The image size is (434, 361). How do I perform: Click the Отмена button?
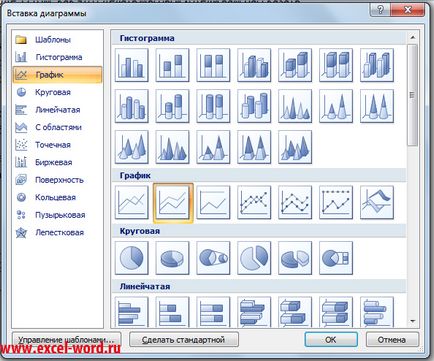coord(392,340)
